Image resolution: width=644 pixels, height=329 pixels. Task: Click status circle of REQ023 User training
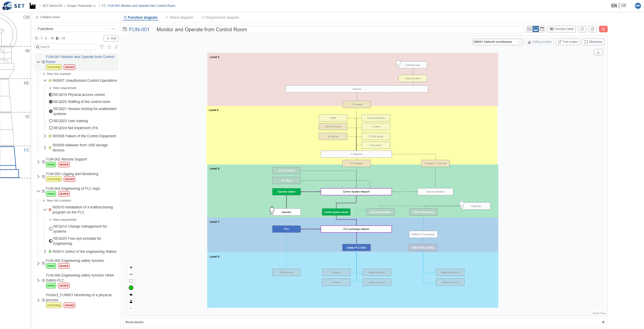point(51,121)
